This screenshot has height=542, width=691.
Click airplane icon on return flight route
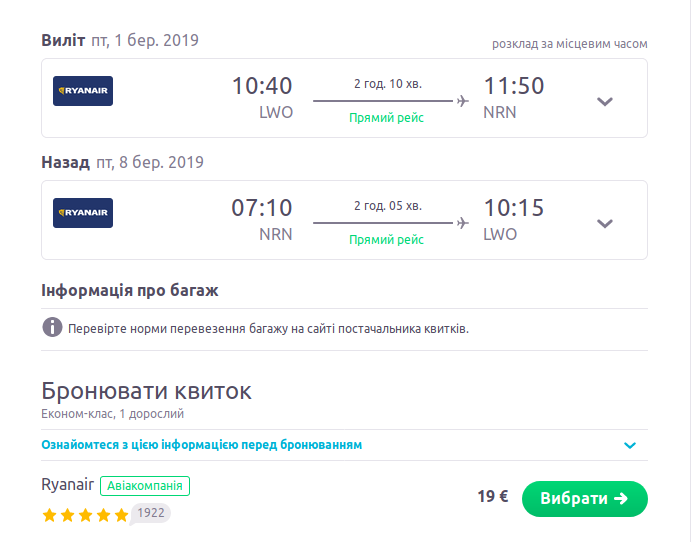[462, 223]
